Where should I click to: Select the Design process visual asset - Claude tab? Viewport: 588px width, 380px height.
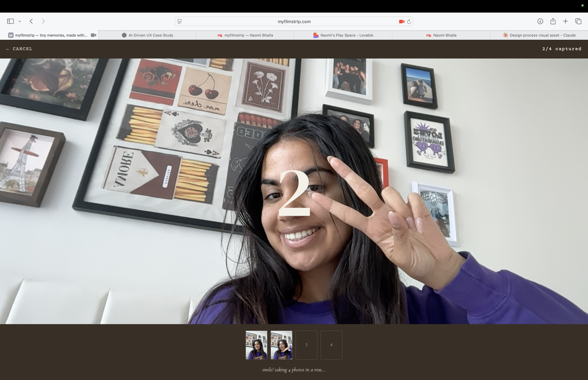539,35
